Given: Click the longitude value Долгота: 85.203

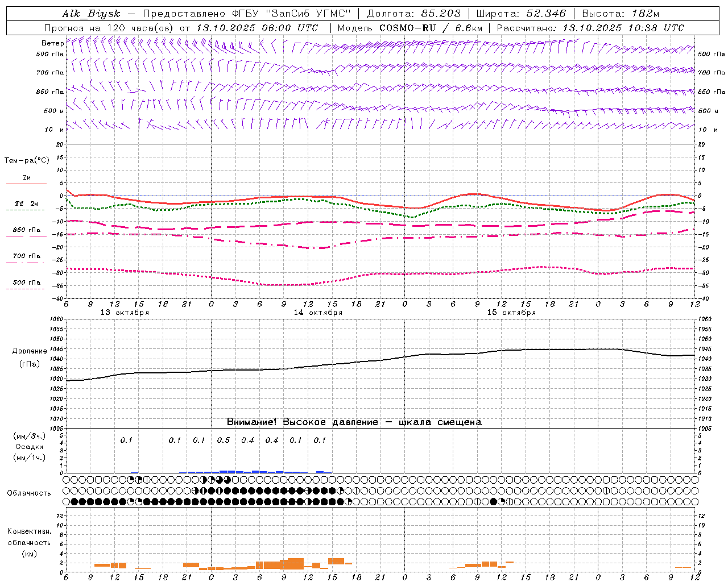Looking at the screenshot, I should (x=413, y=14).
